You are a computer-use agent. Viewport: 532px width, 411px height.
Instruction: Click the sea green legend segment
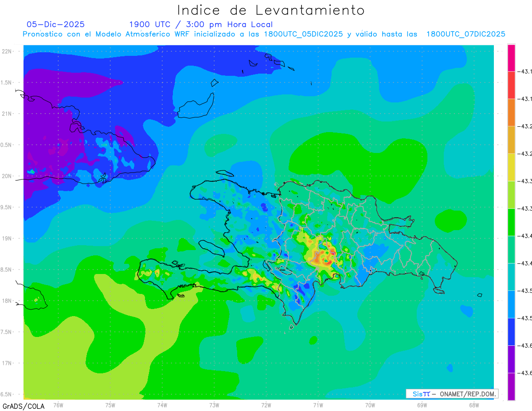tap(511, 250)
